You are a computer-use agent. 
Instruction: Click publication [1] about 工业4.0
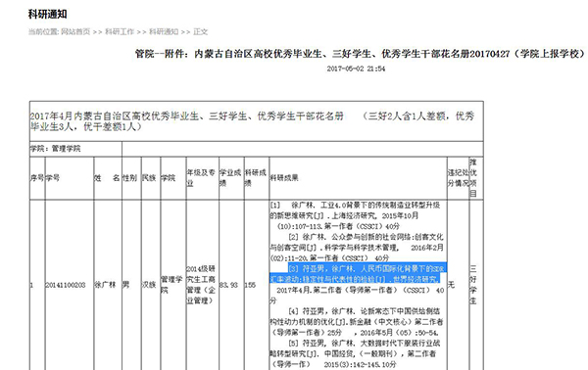(x=355, y=215)
